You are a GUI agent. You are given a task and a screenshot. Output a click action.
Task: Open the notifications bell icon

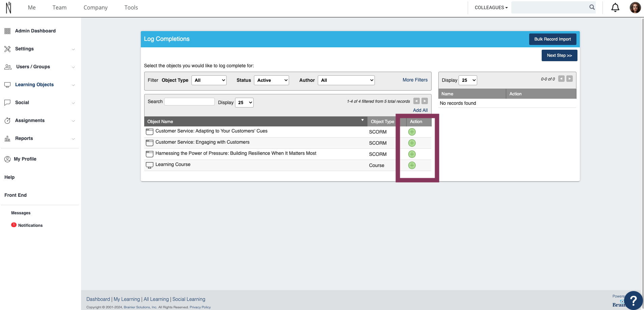pyautogui.click(x=615, y=7)
